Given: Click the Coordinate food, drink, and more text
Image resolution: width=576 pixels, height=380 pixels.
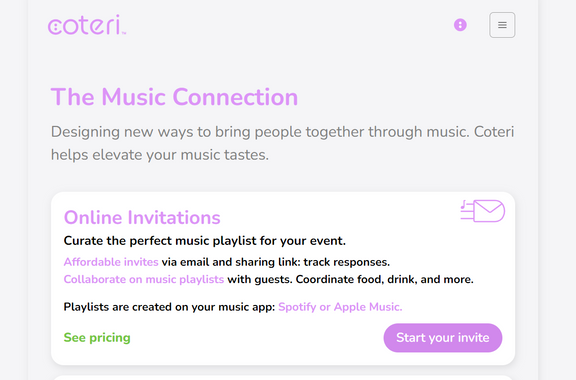Looking at the screenshot, I should tap(385, 279).
